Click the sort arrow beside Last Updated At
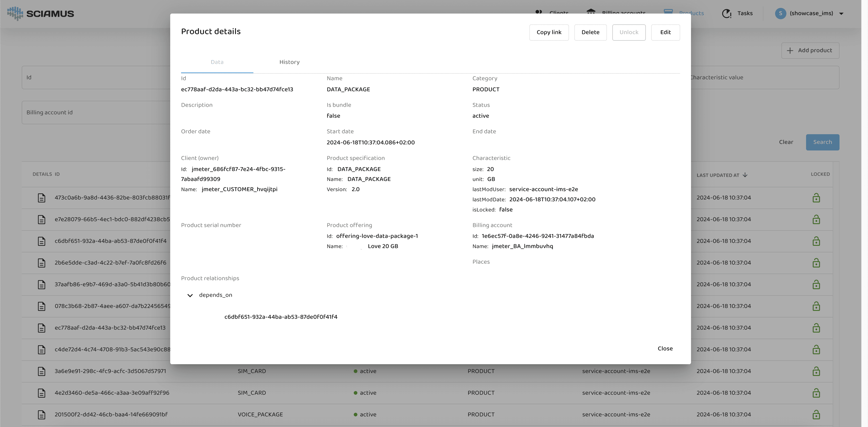868x427 pixels. point(745,175)
